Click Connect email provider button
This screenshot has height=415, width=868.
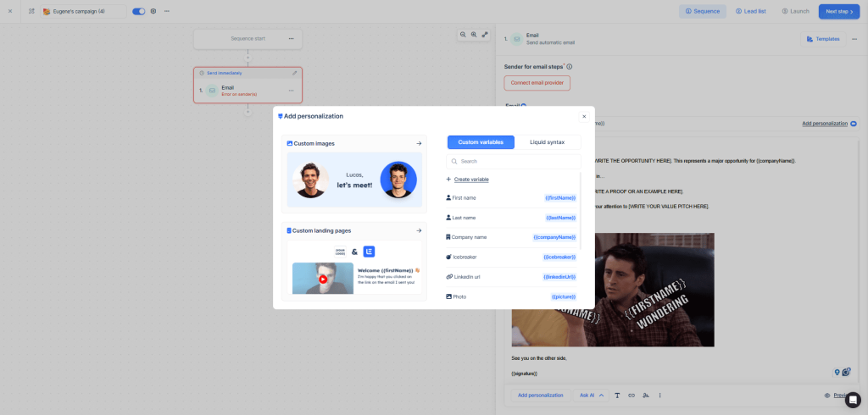point(537,83)
